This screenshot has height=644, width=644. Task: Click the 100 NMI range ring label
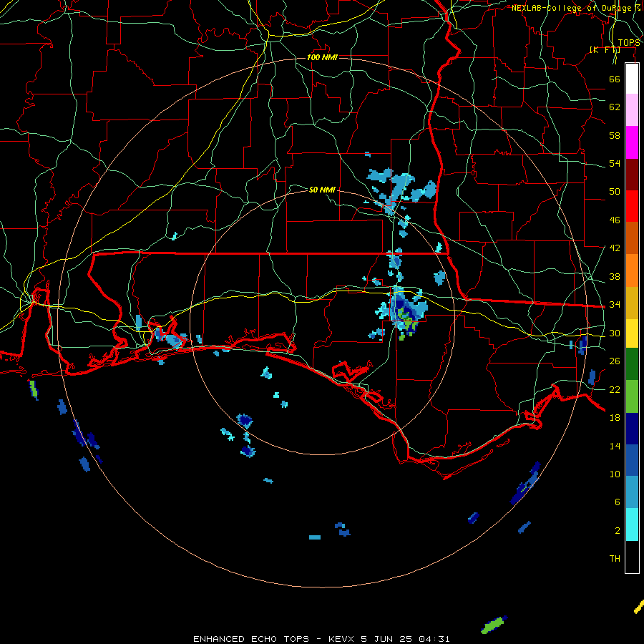[322, 57]
